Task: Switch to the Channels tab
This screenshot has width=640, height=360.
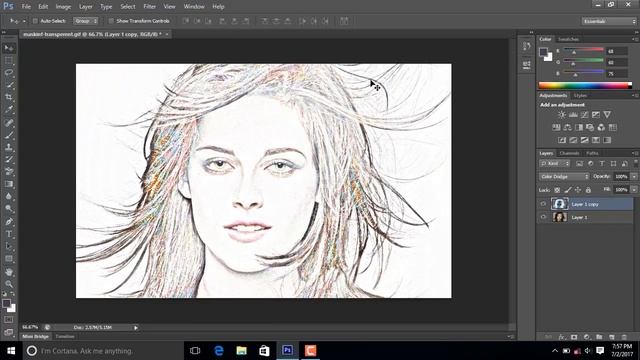Action: (569, 153)
